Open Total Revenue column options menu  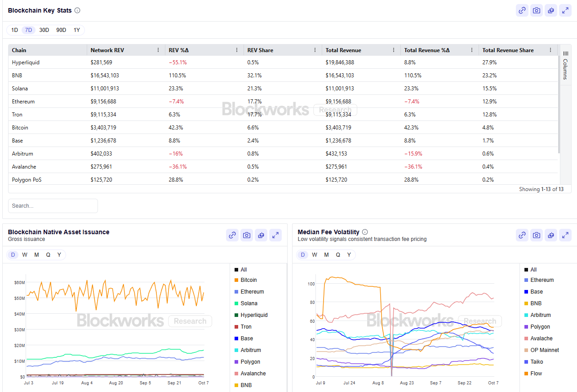click(x=394, y=50)
